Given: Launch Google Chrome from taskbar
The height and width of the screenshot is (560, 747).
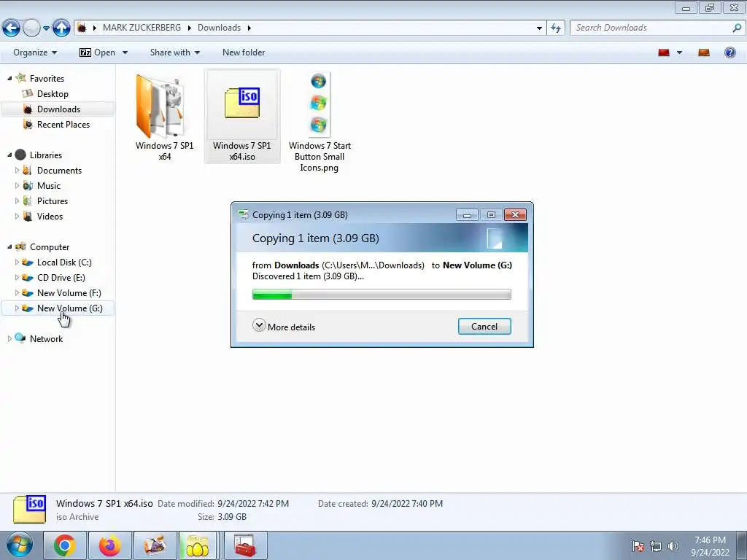Looking at the screenshot, I should (65, 545).
